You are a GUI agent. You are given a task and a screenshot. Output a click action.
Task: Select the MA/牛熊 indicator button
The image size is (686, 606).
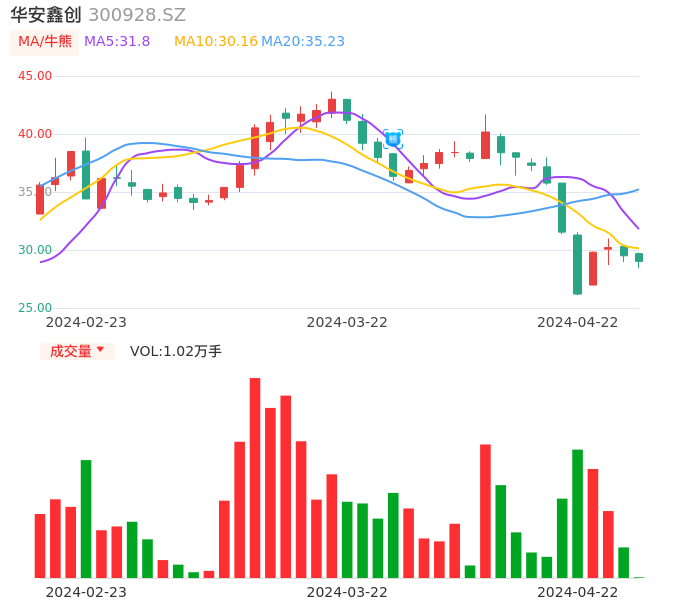click(x=45, y=41)
